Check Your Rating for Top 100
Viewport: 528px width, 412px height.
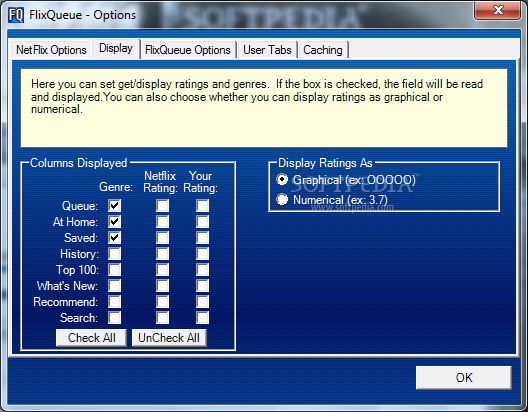(202, 270)
